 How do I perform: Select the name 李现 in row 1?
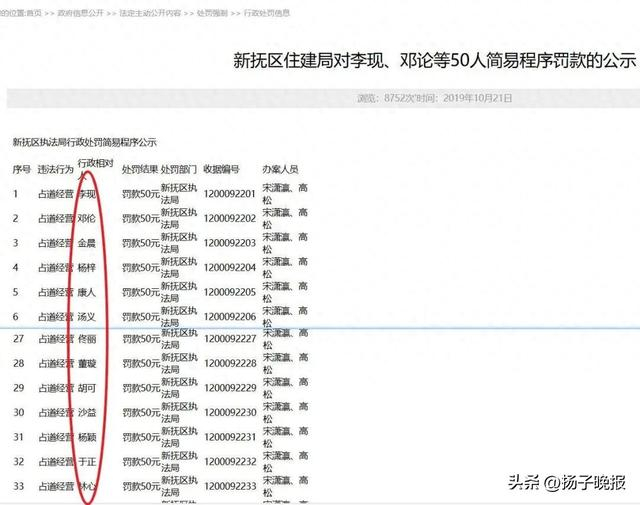pyautogui.click(x=87, y=194)
